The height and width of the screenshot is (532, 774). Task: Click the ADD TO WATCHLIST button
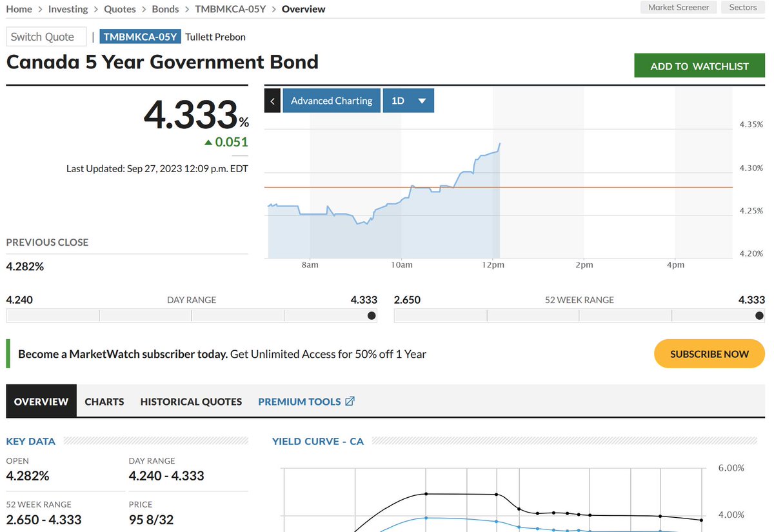point(699,65)
